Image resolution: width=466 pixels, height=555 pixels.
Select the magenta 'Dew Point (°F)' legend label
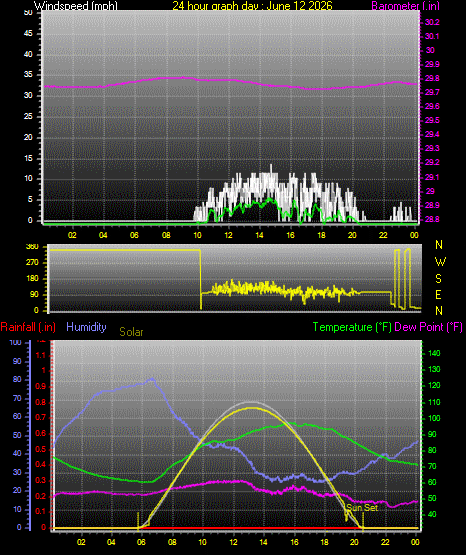tap(428, 327)
